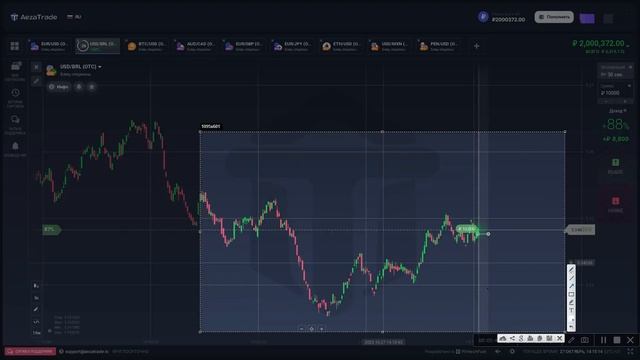
Task: Open the indicators tool in chart toolbar
Action: pyautogui.click(x=36, y=298)
